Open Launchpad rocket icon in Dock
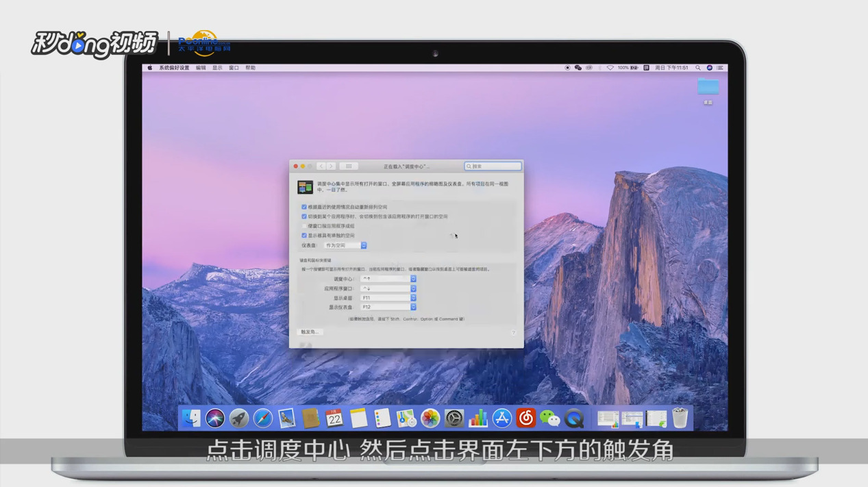Screen dimensions: 868x487 239,418
